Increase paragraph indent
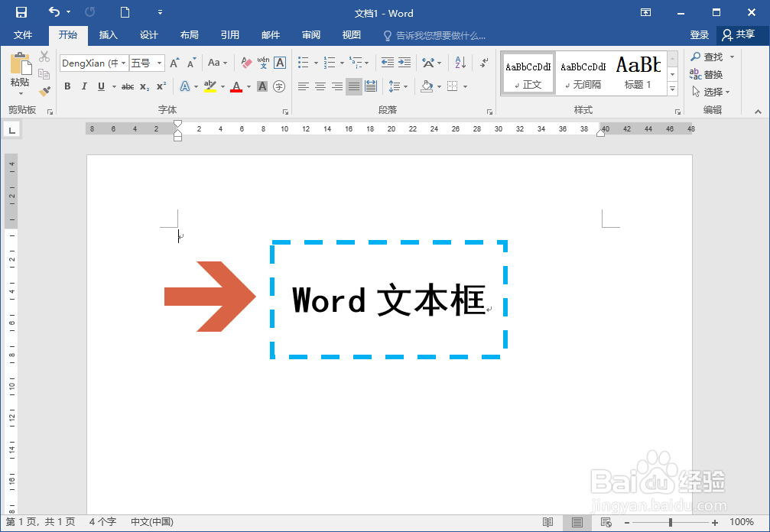This screenshot has height=532, width=770. tap(404, 63)
